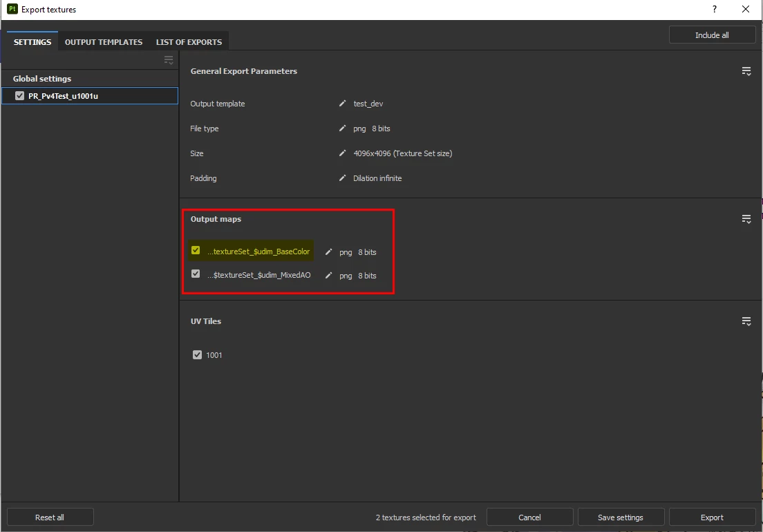Click the 4096x4096 (Texture Set size) value

point(402,153)
